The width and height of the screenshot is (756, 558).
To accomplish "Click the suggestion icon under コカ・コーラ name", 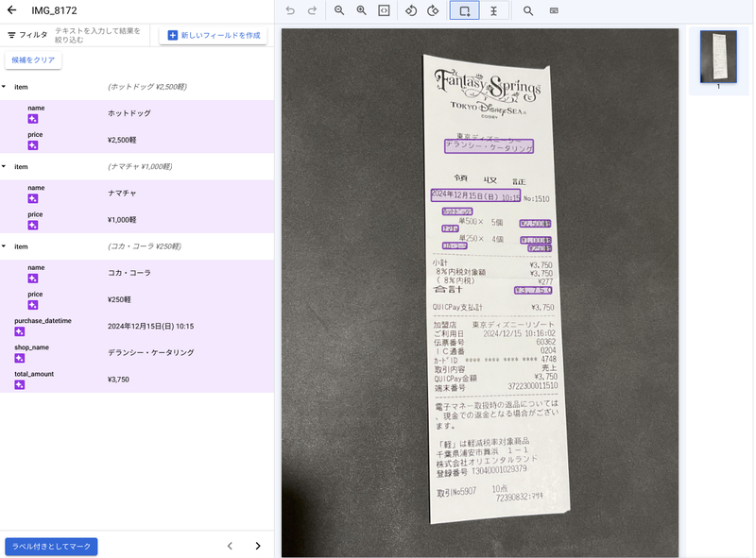I will (x=33, y=279).
